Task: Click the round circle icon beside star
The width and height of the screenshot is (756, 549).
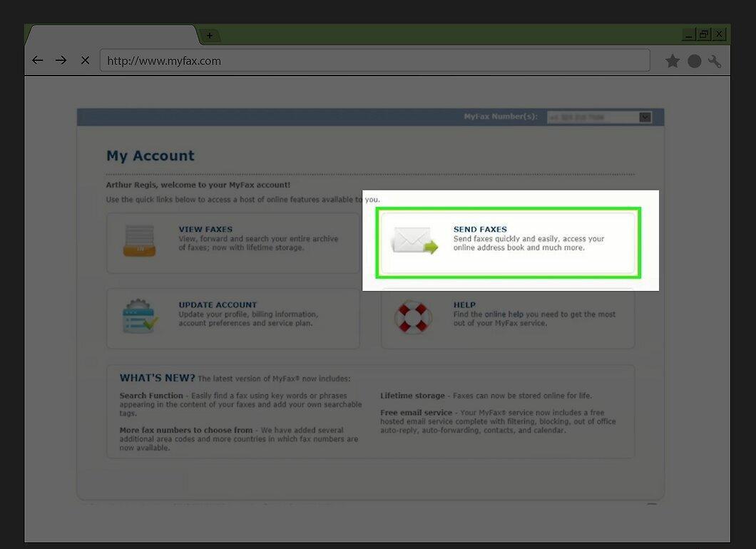Action: coord(694,61)
